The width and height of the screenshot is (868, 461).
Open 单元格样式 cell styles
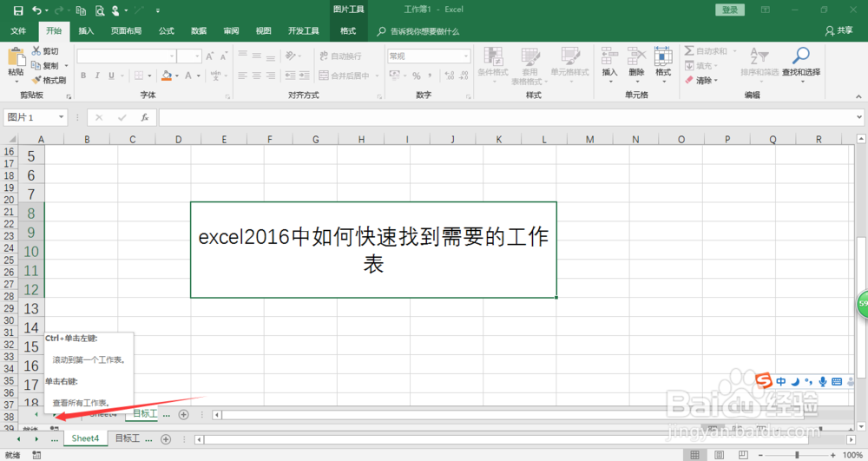(x=569, y=65)
